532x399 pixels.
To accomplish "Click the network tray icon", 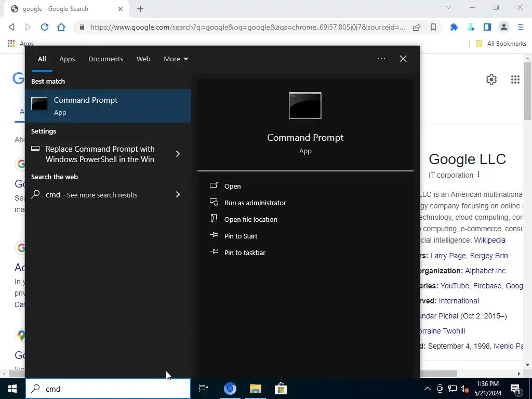I will (x=453, y=389).
